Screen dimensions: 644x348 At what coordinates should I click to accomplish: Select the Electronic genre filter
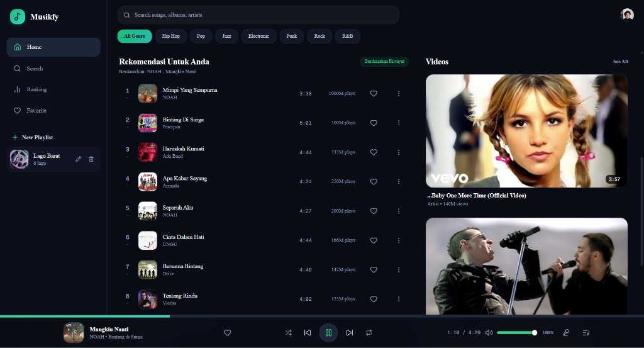(x=258, y=36)
